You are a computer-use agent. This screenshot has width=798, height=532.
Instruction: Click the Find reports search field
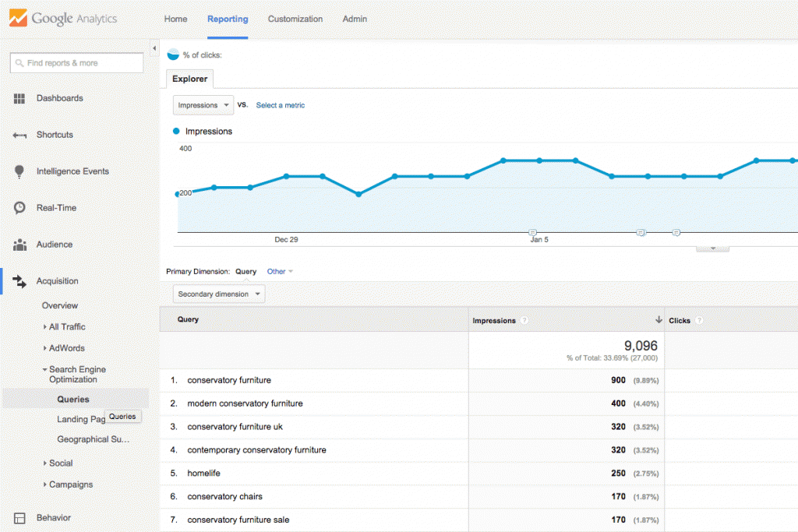76,63
